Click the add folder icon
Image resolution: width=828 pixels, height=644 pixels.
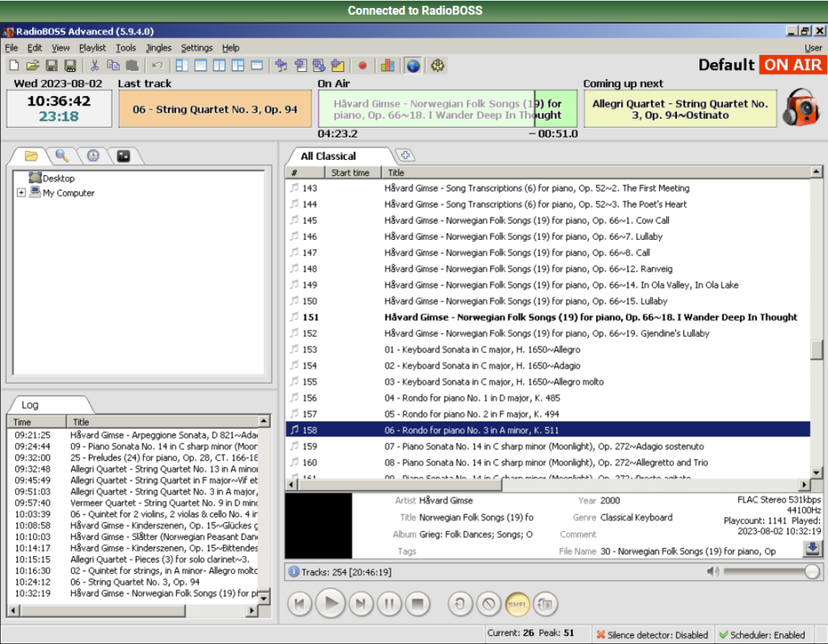(x=337, y=65)
